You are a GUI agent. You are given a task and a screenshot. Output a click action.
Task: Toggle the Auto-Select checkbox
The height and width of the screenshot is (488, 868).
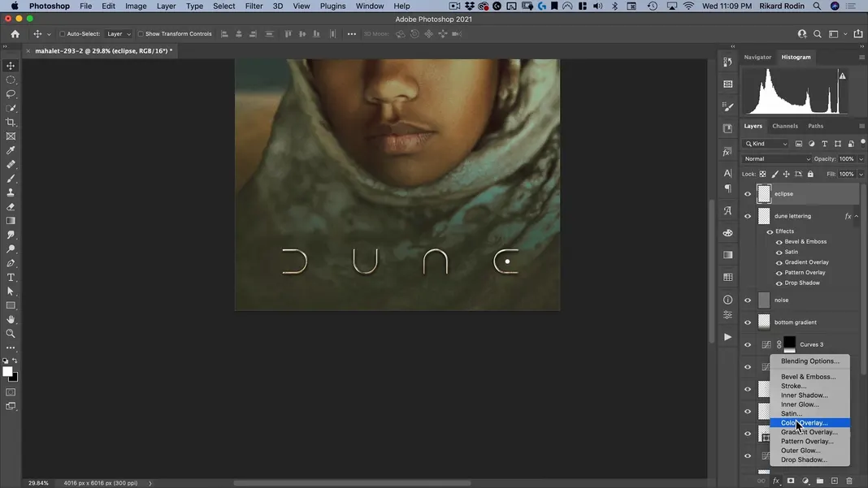click(62, 34)
